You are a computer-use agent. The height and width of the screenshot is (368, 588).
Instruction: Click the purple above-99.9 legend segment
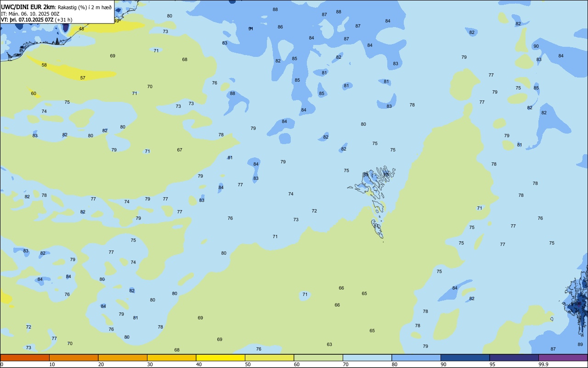[563, 357]
